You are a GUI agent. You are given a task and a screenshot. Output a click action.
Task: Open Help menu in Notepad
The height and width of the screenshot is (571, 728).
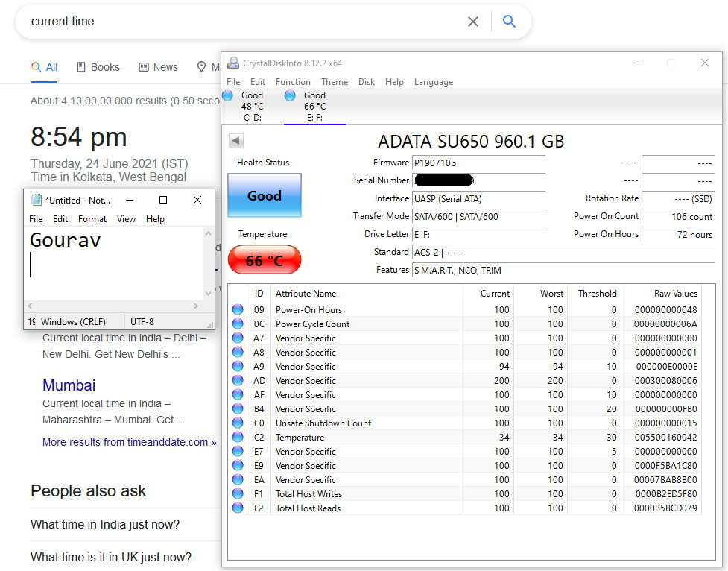click(x=155, y=219)
